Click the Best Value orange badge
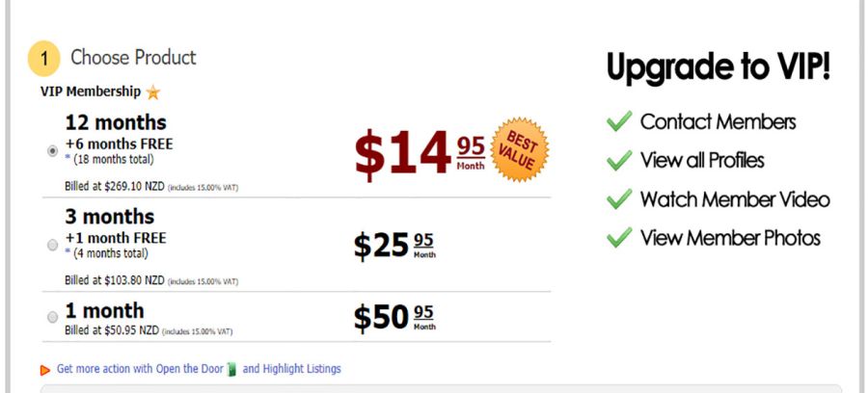The width and height of the screenshot is (868, 393). click(x=520, y=149)
